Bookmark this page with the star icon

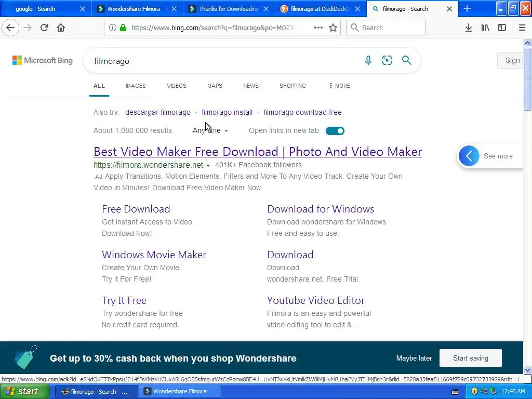(333, 28)
